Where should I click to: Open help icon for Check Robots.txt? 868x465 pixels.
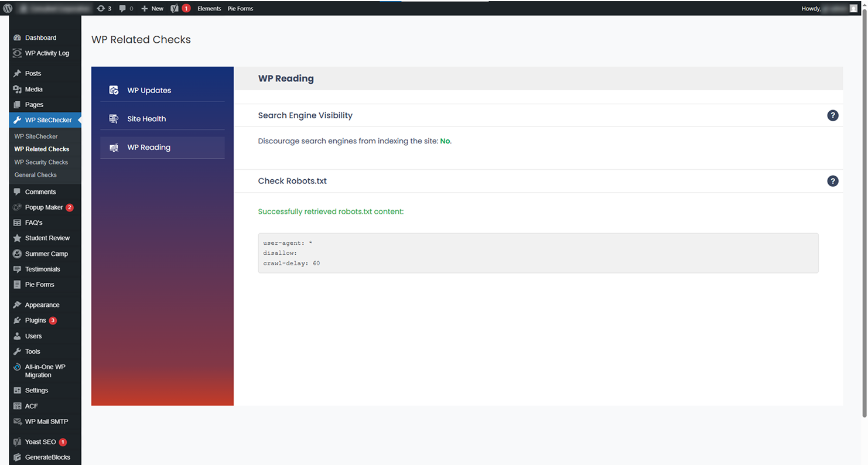(832, 181)
